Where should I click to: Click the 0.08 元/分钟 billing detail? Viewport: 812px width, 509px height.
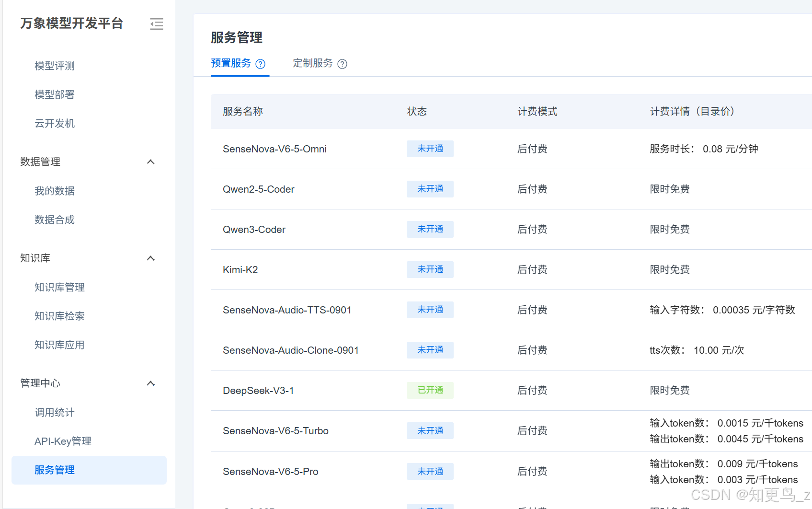[x=730, y=149]
